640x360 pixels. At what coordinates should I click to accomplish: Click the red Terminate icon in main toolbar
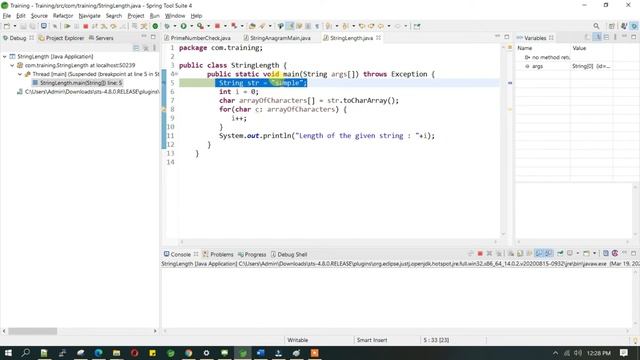click(86, 26)
